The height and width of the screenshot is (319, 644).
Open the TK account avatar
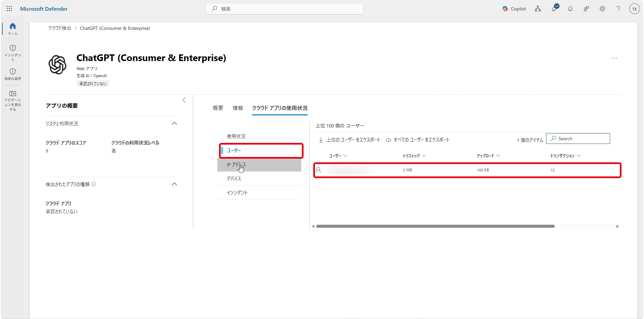point(634,9)
